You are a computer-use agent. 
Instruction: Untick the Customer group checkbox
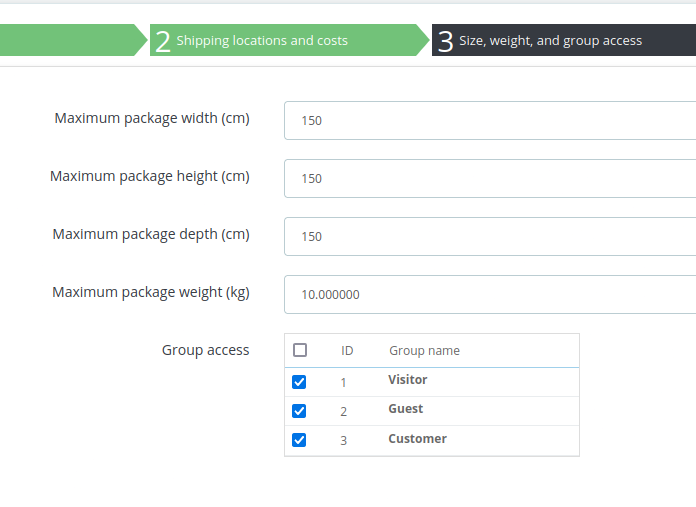pyautogui.click(x=299, y=440)
